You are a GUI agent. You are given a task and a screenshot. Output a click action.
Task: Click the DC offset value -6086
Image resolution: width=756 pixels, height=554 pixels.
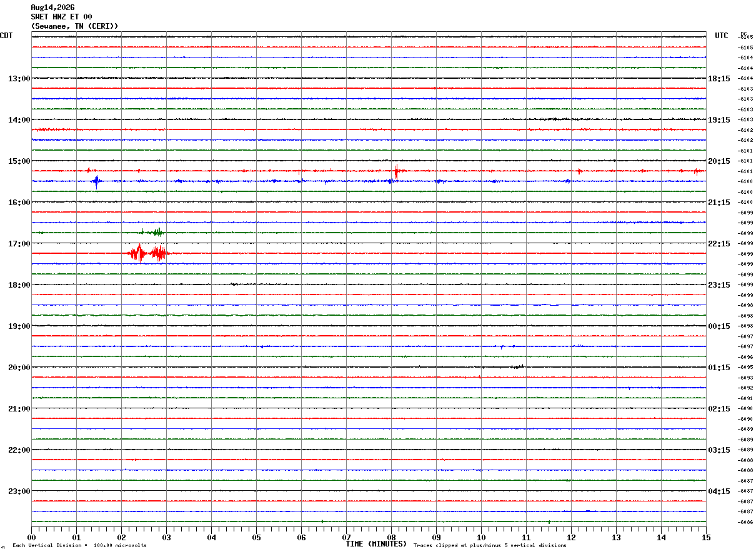pos(746,522)
